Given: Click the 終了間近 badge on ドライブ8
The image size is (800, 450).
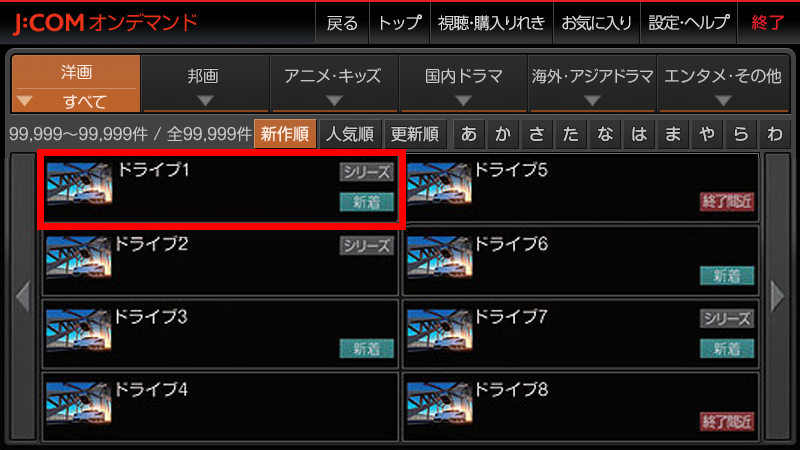Looking at the screenshot, I should click(727, 422).
